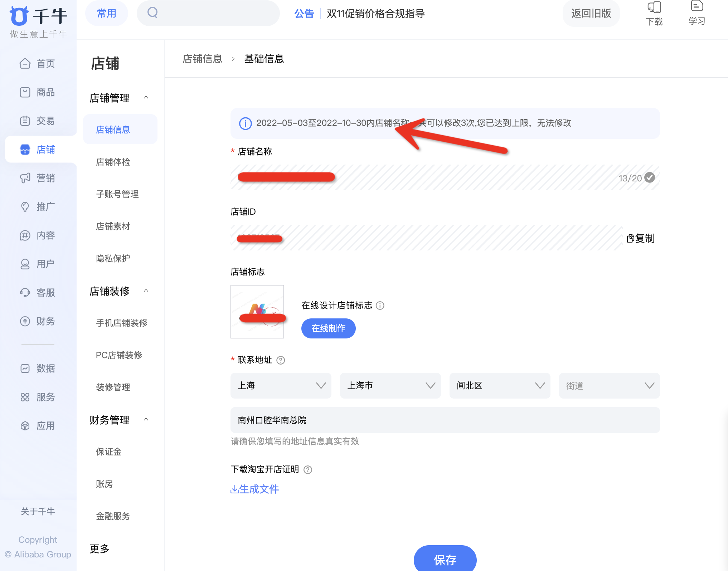Viewport: 728px width, 571px height.
Task: Open the 客服 customer service headset icon
Action: 25,293
